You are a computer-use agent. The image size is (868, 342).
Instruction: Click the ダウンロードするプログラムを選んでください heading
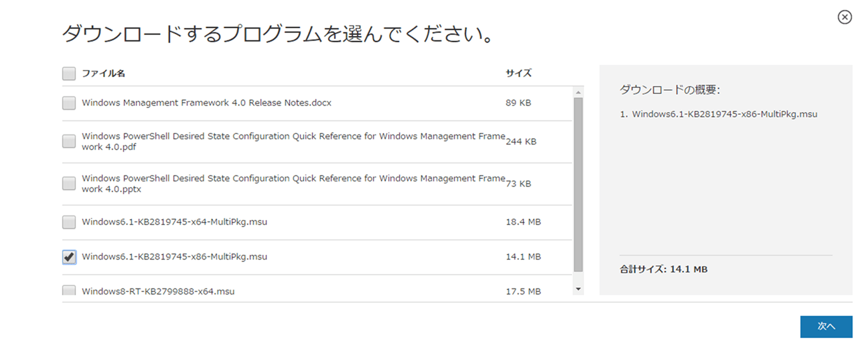[278, 33]
